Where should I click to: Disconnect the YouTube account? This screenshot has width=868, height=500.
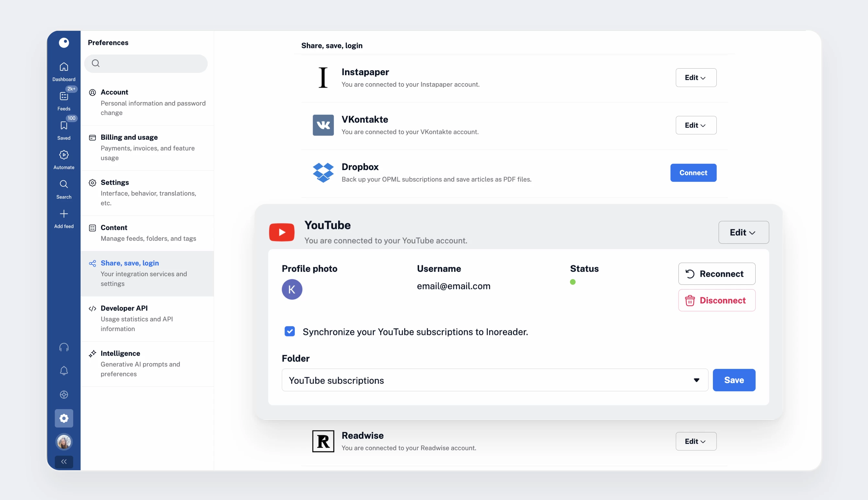pyautogui.click(x=716, y=301)
